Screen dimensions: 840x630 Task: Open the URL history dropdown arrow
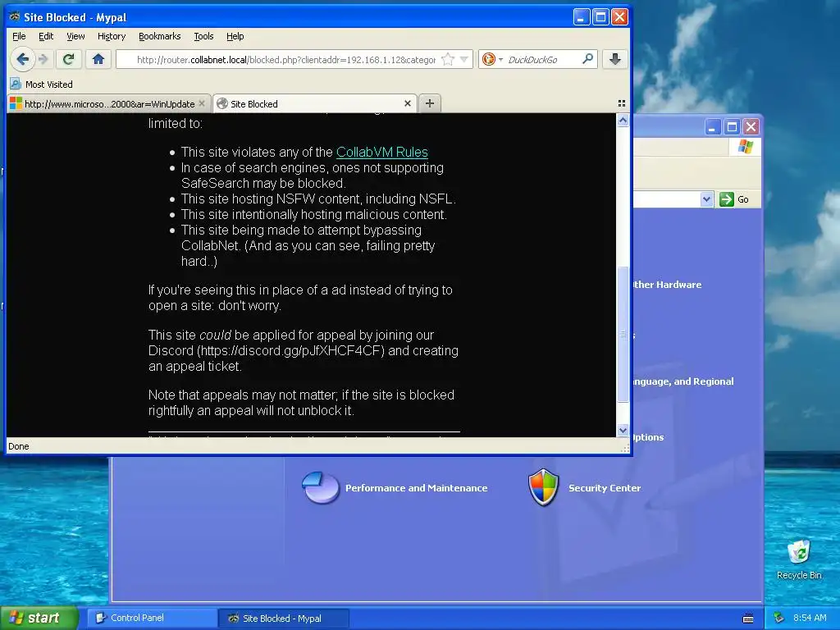click(x=464, y=59)
